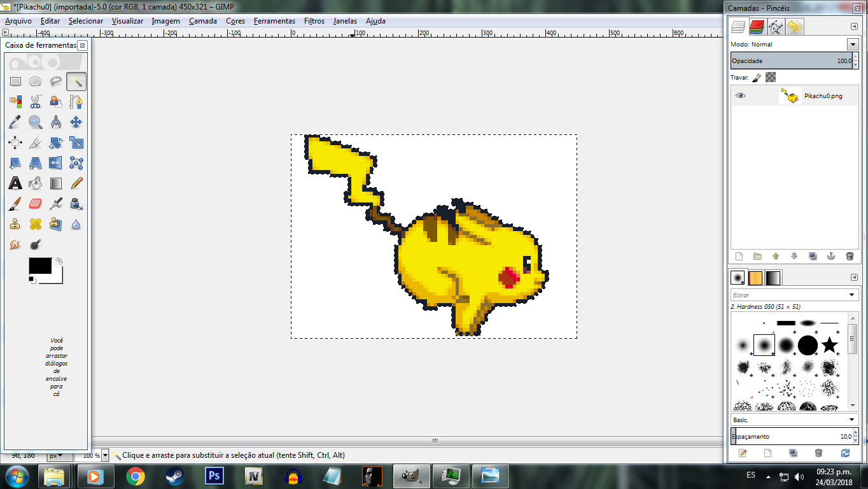Select the Blend gradient tool
Image resolution: width=868 pixels, height=489 pixels.
pos(56,183)
